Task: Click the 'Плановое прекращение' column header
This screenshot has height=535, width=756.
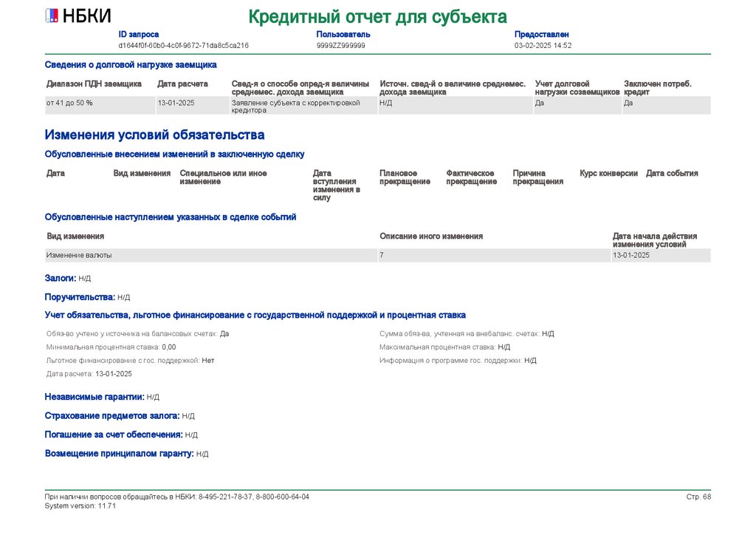Action: click(405, 177)
